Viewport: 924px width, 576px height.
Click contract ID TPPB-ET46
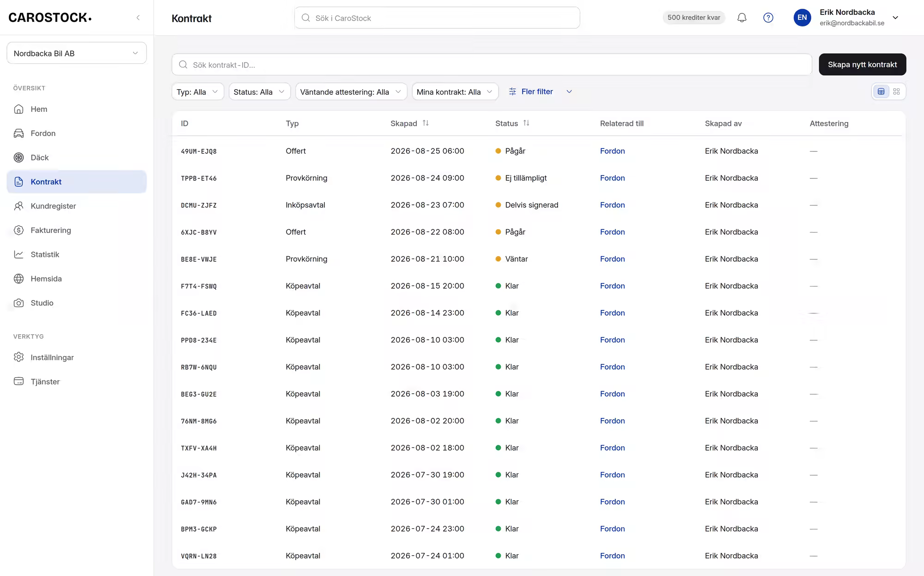(199, 178)
